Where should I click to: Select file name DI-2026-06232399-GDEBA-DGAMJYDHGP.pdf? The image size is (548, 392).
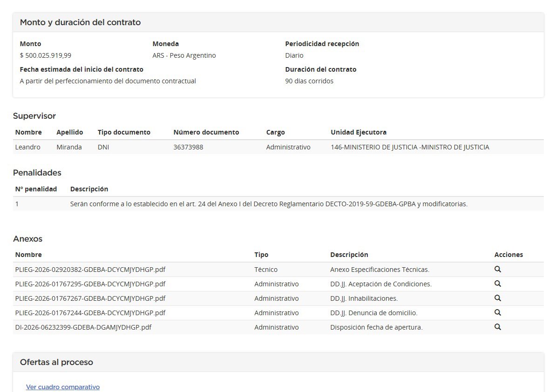(83, 327)
